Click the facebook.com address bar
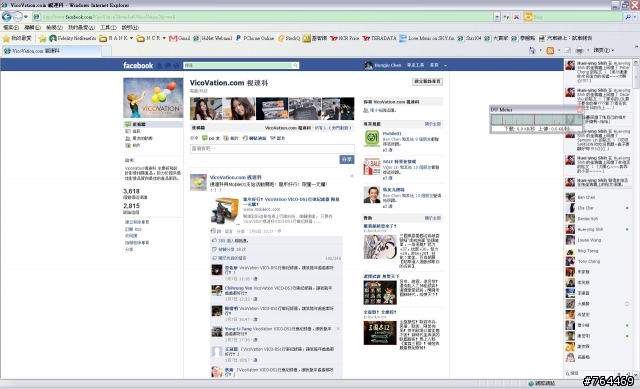The image size is (640, 389). pos(262,17)
